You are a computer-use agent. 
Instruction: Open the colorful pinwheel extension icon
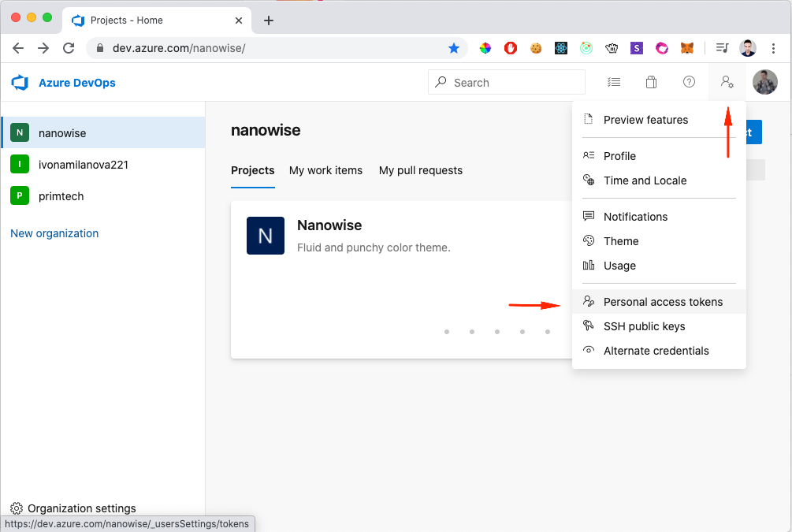485,48
